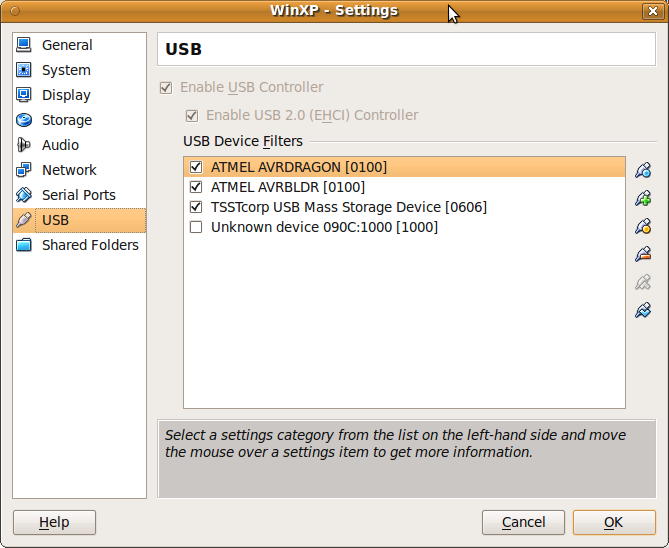Toggle TSSTcorp USB Mass Storage filter
This screenshot has height=548, width=669.
click(x=196, y=207)
